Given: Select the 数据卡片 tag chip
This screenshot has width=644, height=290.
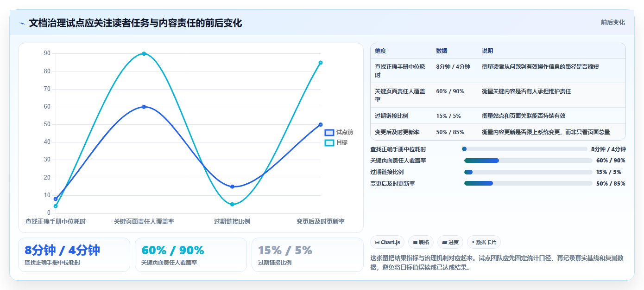Looking at the screenshot, I should (484, 242).
